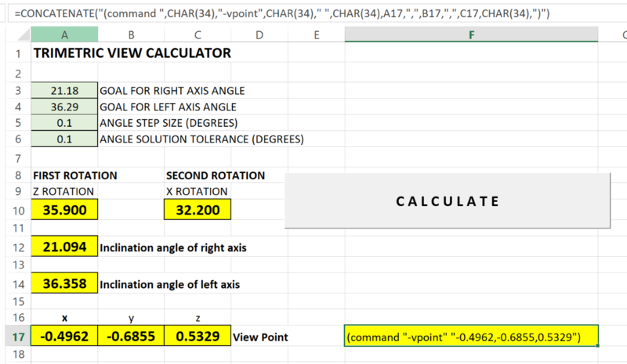Image resolution: width=627 pixels, height=364 pixels.
Task: Select the X rotation result 32.200
Action: tap(198, 210)
